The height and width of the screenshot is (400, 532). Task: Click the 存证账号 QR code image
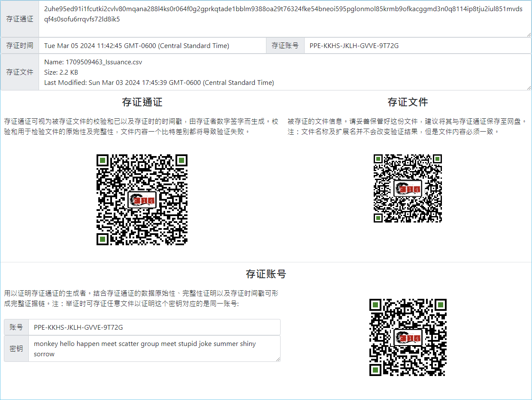(408, 337)
